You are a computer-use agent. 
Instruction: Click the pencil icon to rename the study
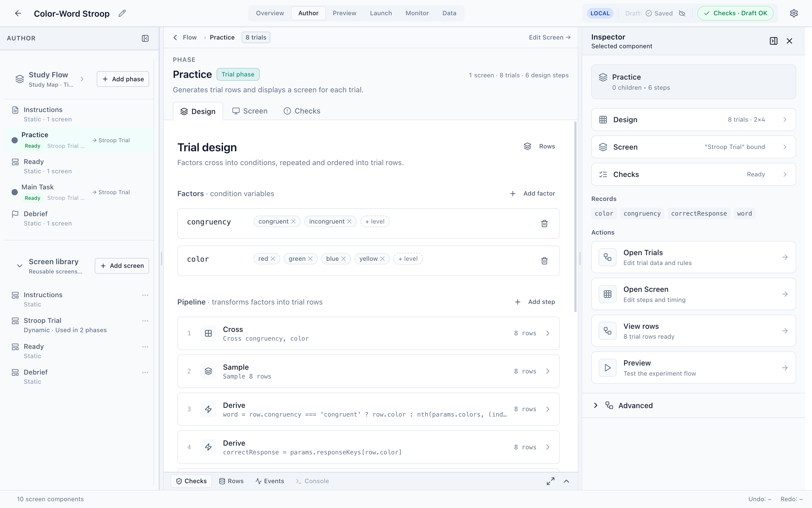122,14
